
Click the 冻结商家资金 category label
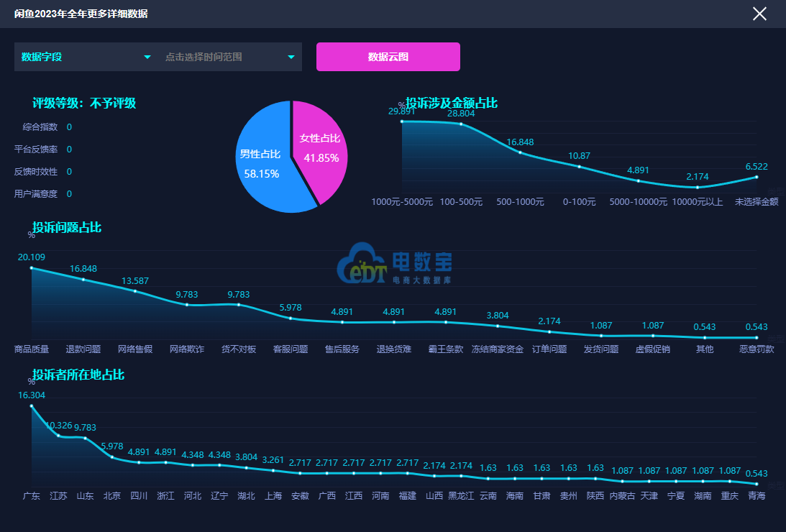pos(498,349)
